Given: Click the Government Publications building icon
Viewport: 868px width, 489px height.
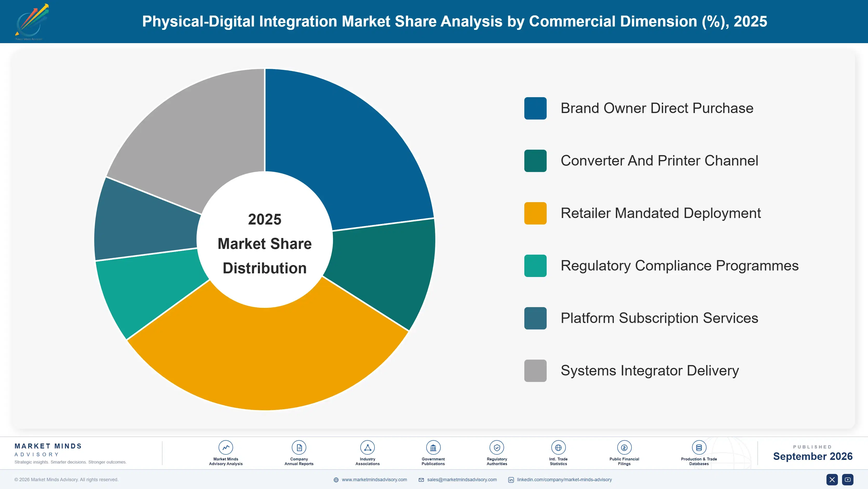Looking at the screenshot, I should coord(433,447).
